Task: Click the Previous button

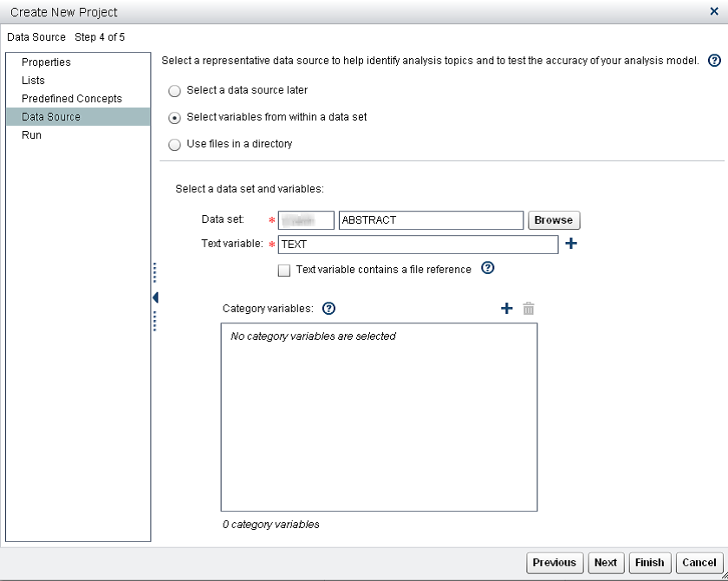Action: pos(555,563)
